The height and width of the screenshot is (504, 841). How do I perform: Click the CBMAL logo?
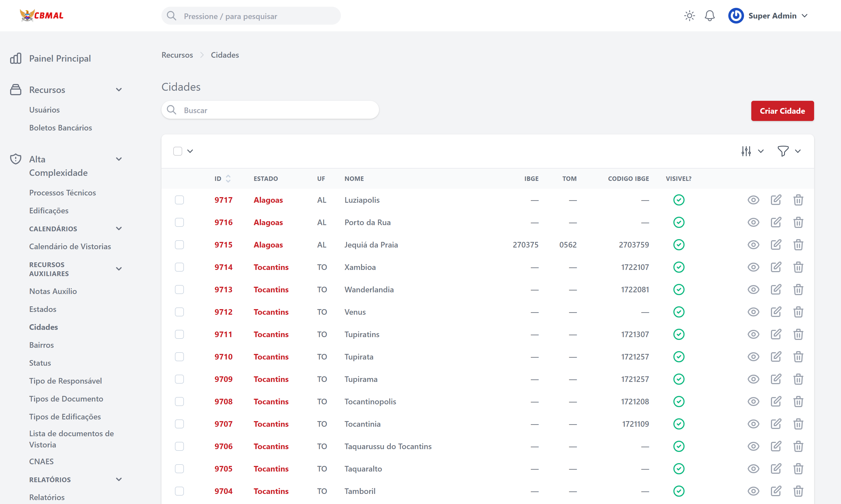[41, 16]
